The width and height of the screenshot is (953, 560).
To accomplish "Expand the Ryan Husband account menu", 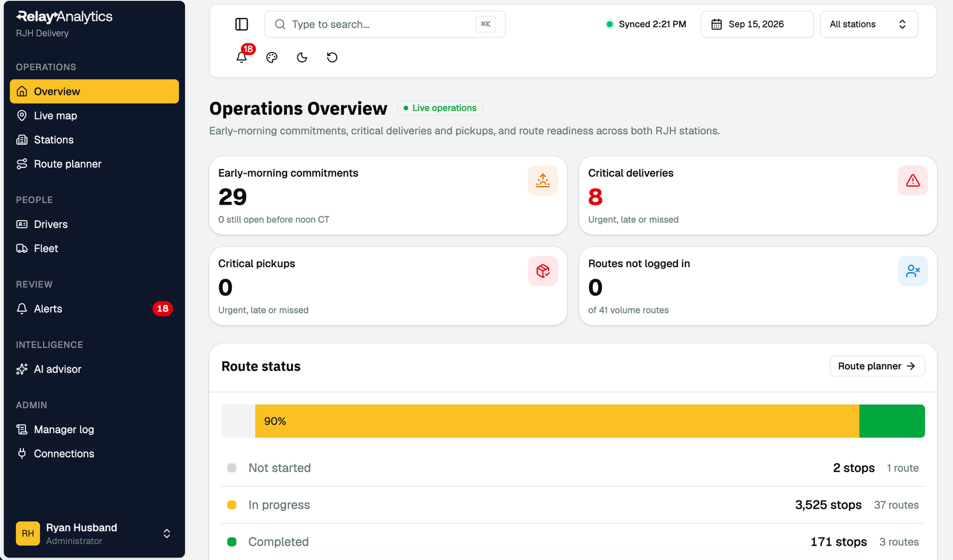I will click(x=94, y=534).
